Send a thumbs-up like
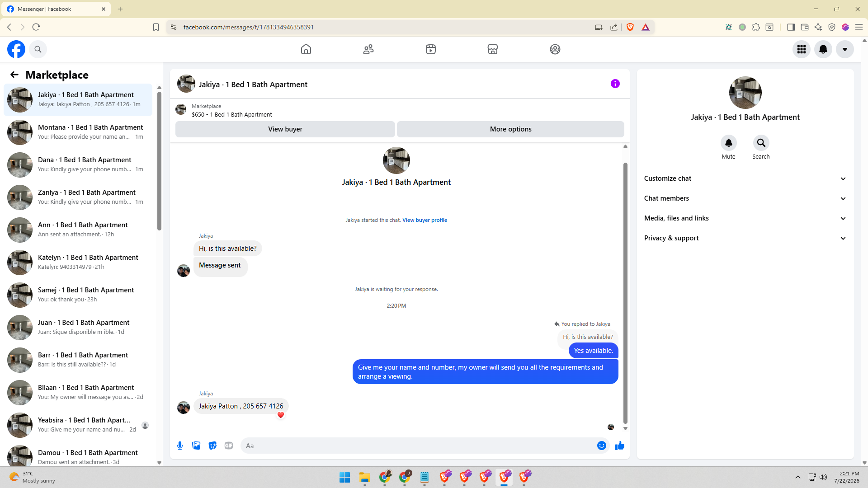 tap(620, 446)
